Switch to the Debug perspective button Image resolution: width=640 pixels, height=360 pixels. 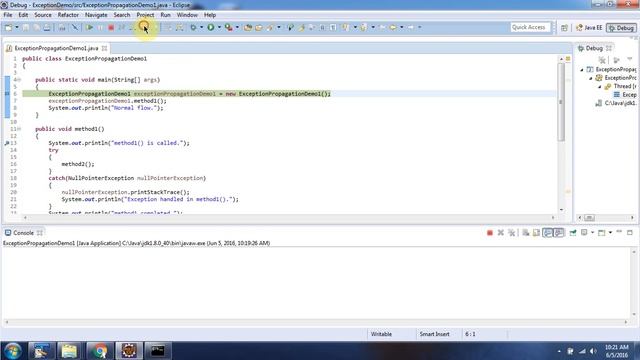pyautogui.click(x=621, y=28)
